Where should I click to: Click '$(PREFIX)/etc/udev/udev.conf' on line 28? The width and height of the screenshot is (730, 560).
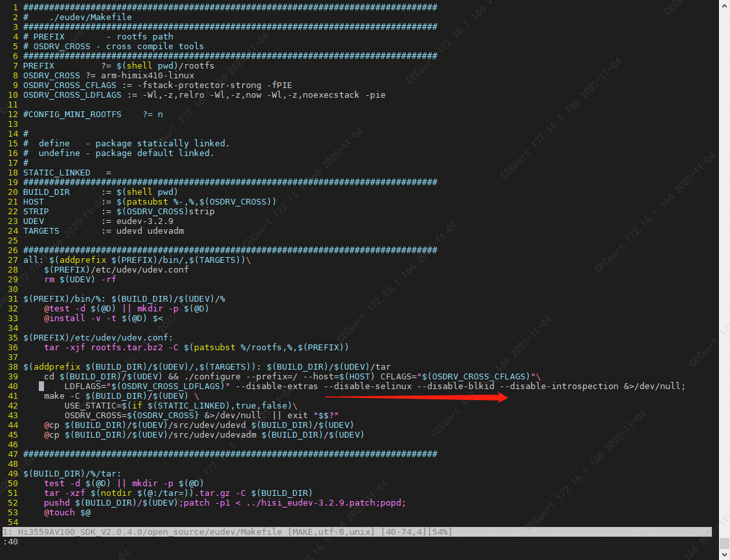coord(116,270)
